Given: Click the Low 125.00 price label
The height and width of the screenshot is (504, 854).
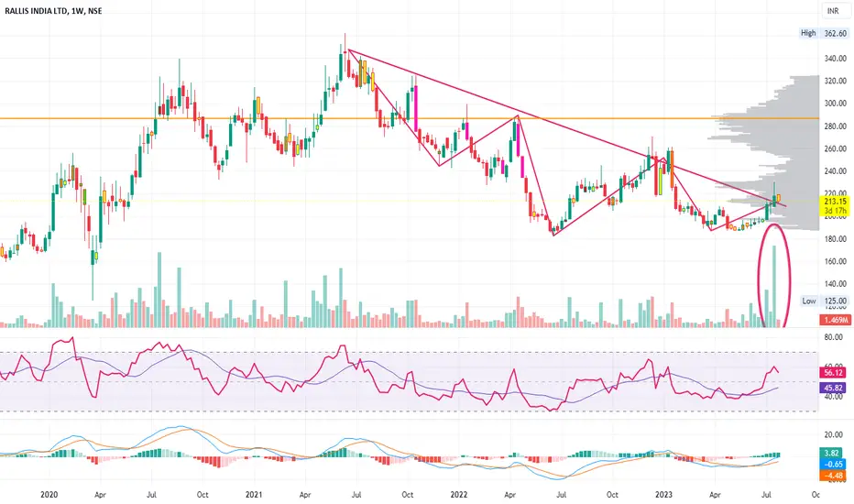Looking at the screenshot, I should (x=825, y=301).
